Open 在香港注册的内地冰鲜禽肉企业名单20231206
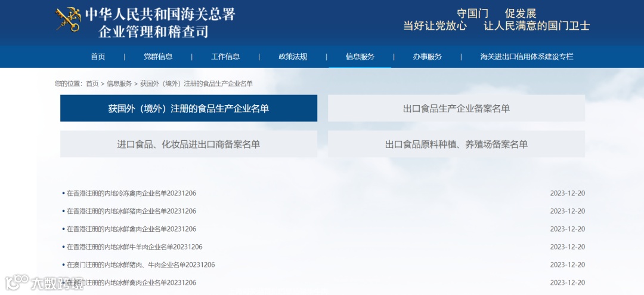Viewport: 644px width, 295px height. 131,229
